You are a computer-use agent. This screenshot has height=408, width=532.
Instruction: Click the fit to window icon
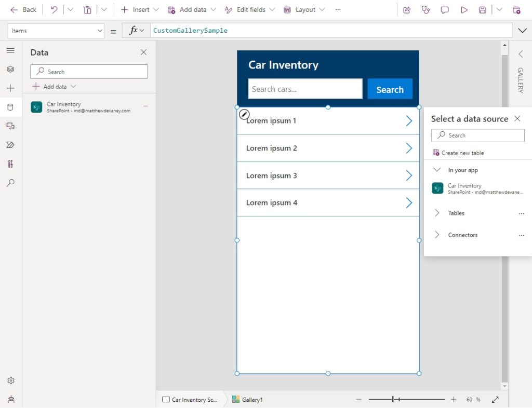495,400
